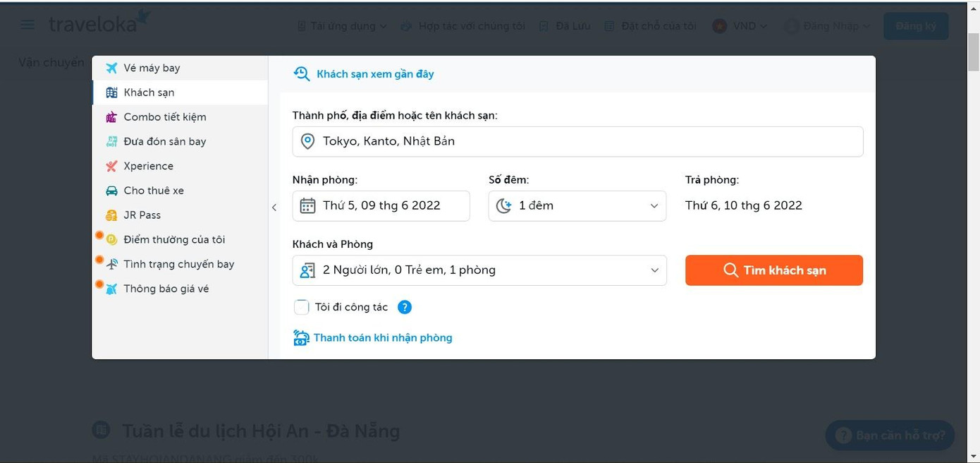
Task: Click the car icon for Cho thuê xe
Action: (x=111, y=191)
